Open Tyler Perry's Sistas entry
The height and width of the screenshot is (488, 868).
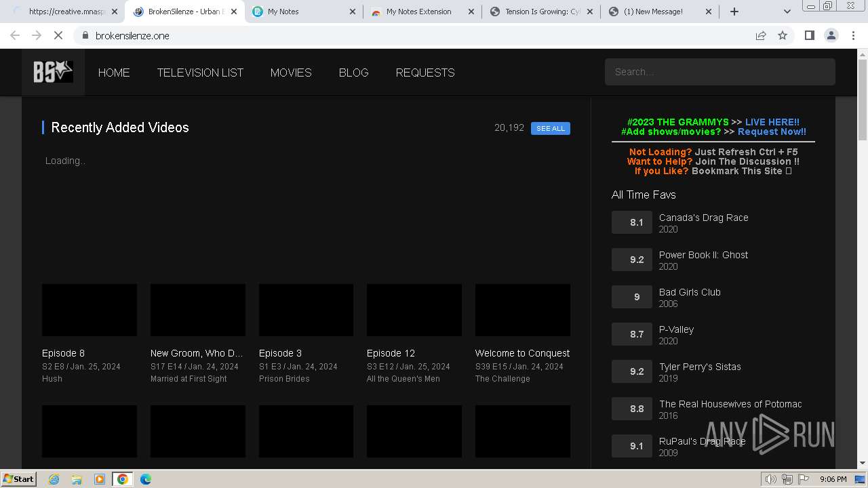pos(700,367)
